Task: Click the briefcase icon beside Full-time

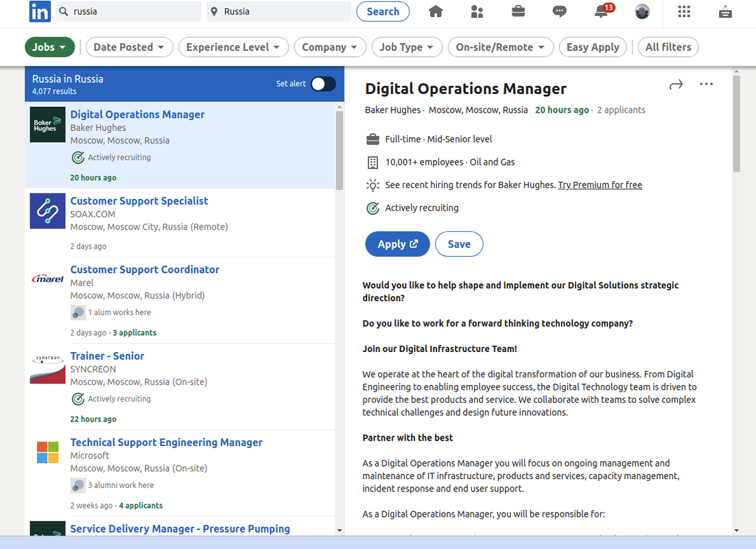Action: tap(373, 139)
